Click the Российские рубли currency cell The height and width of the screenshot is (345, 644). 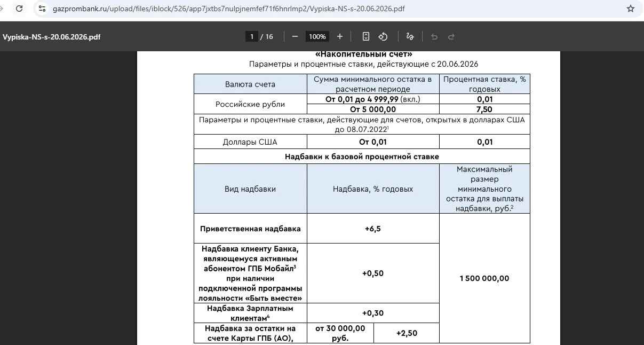(x=250, y=104)
